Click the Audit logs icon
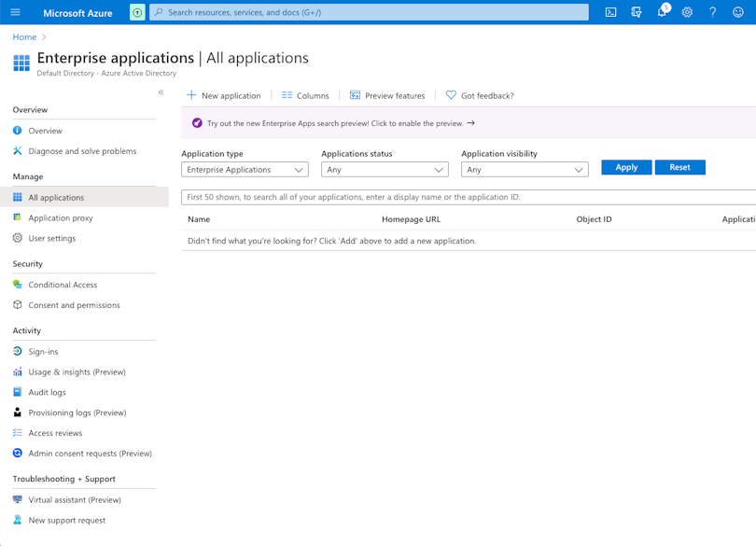Viewport: 756px width, 546px height. point(18,392)
